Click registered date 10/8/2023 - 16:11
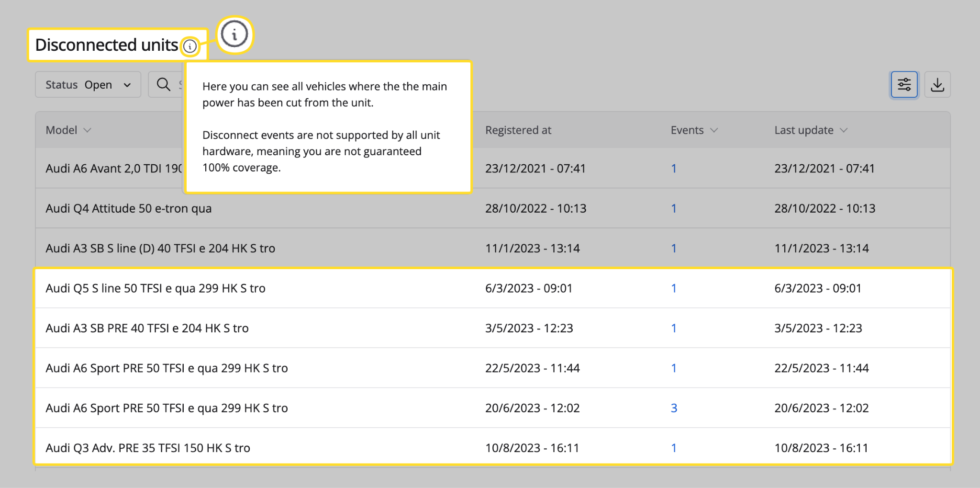The width and height of the screenshot is (980, 488). coord(532,448)
